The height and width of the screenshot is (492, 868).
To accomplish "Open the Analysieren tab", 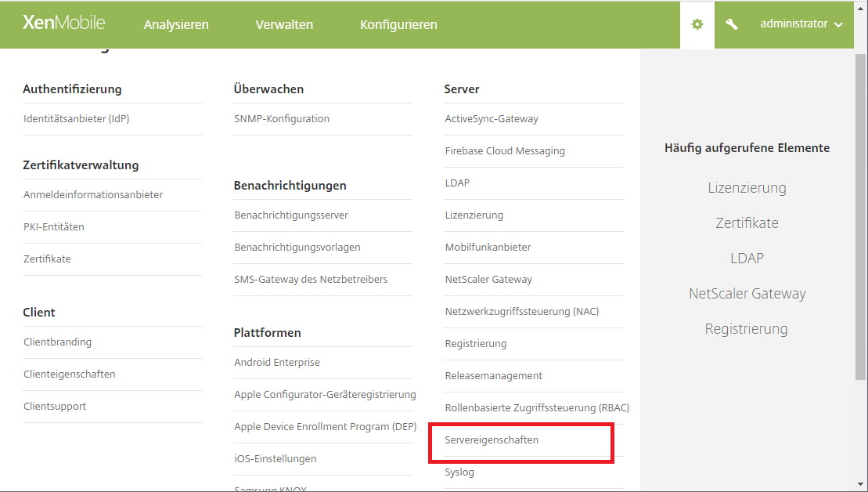I will (x=176, y=24).
